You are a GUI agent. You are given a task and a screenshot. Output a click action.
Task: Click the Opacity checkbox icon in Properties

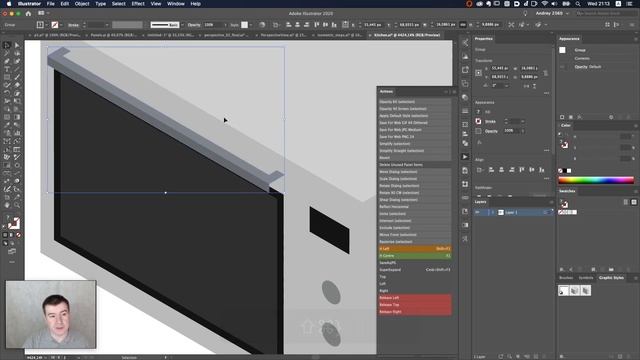[x=478, y=131]
